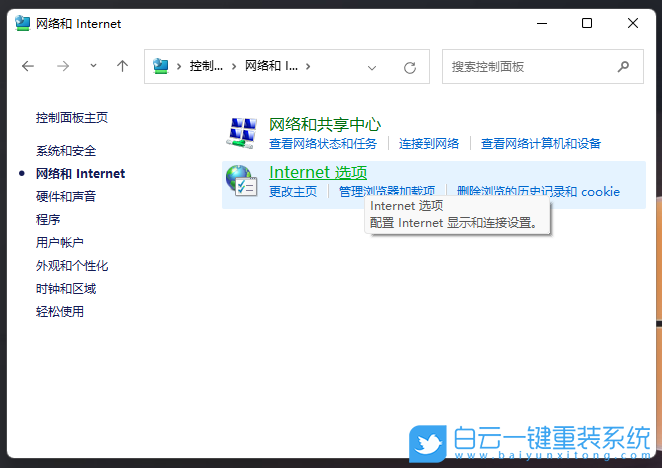The image size is (662, 468).
Task: Click the search control panel input box
Action: pos(543,66)
